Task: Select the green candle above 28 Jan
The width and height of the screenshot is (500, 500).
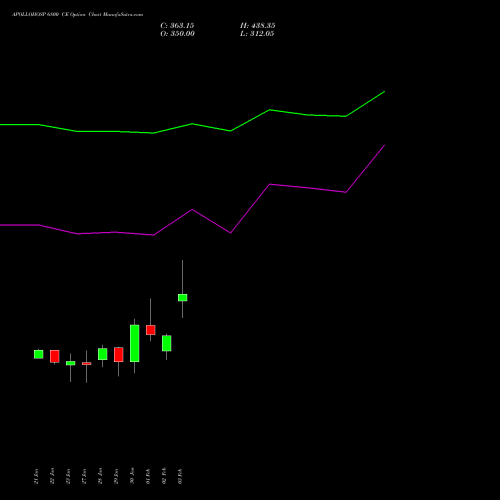Action: [103, 354]
